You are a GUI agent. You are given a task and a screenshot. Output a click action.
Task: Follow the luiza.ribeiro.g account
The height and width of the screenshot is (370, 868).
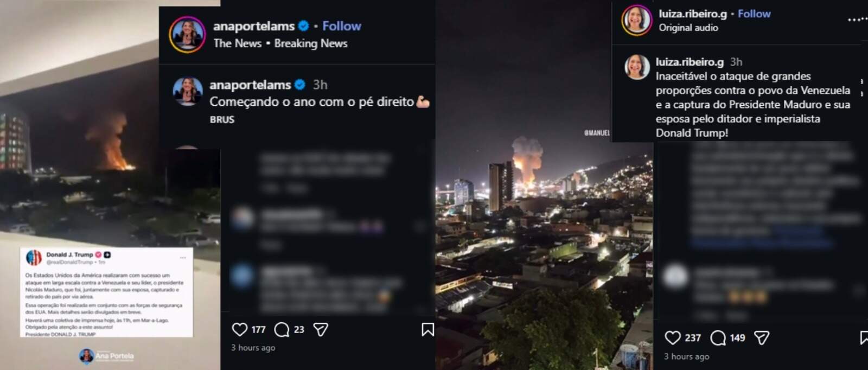click(x=754, y=14)
